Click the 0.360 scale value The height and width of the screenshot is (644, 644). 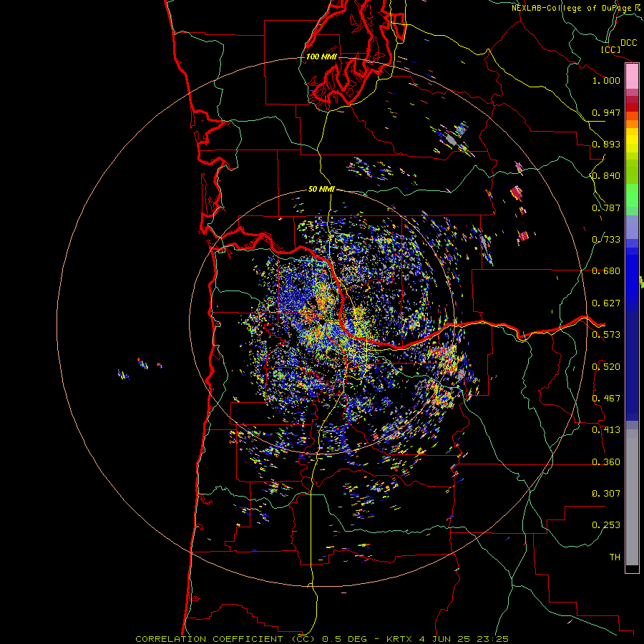coord(606,462)
